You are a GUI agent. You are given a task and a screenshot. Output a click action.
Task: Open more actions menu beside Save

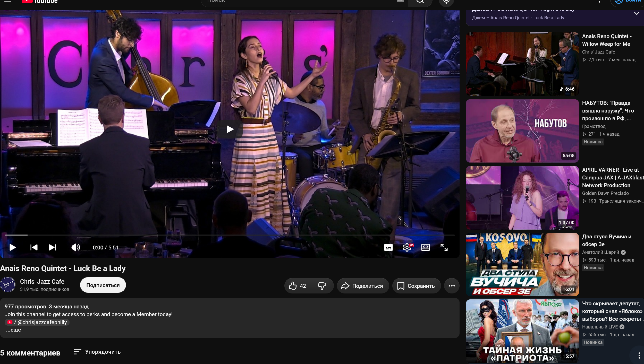452,286
